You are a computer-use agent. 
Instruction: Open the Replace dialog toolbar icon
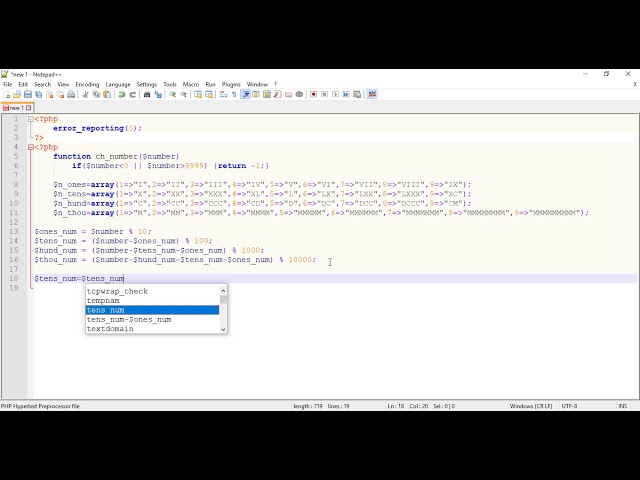coord(158,94)
